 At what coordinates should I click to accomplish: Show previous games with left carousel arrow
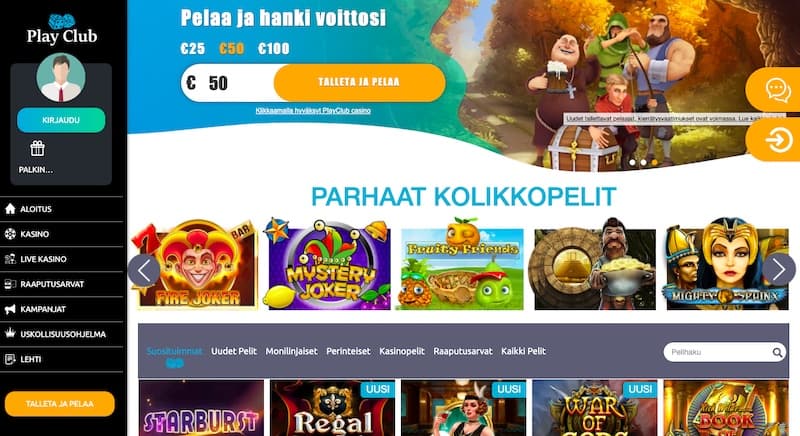click(144, 270)
